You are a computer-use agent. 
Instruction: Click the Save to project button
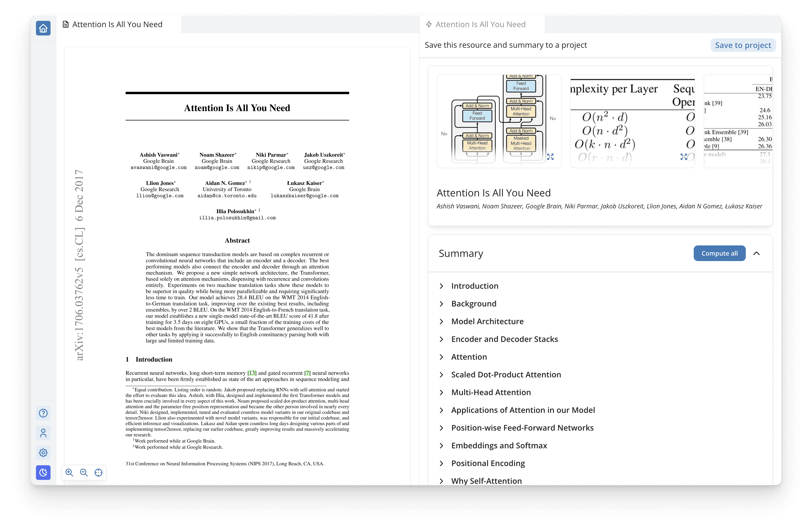tap(743, 45)
